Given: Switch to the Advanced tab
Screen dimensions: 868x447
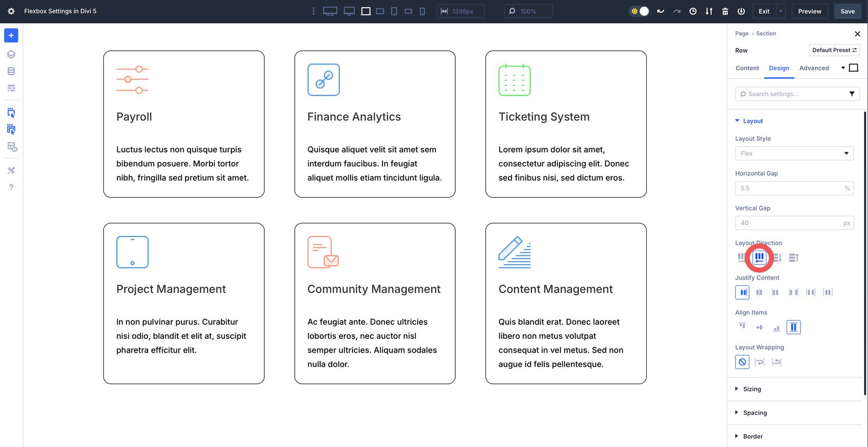Looking at the screenshot, I should click(x=814, y=68).
